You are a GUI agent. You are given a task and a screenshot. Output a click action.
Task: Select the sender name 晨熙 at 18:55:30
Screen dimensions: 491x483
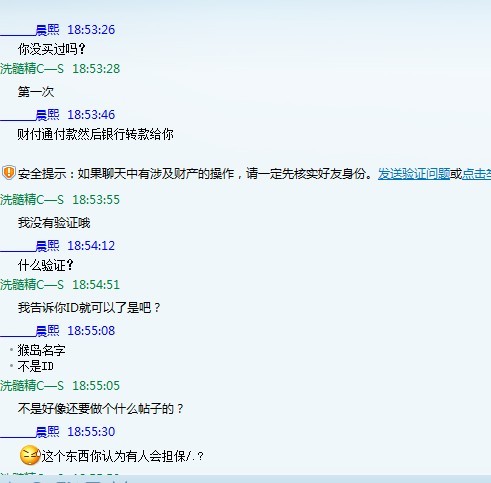47,432
